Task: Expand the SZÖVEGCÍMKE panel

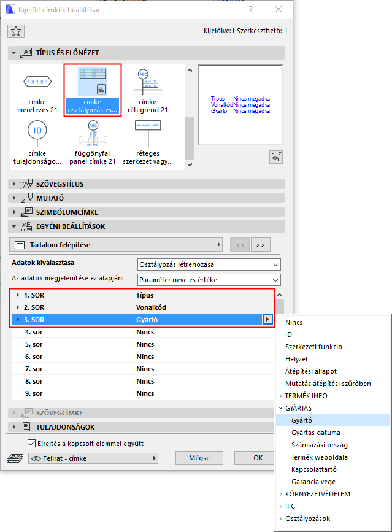Action: (14, 413)
